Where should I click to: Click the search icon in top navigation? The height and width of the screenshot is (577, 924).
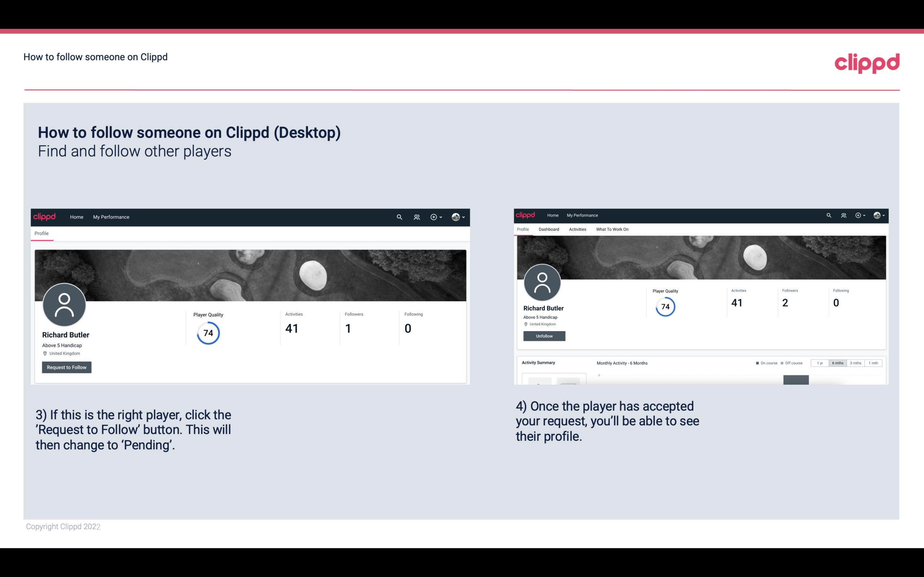[x=399, y=217]
